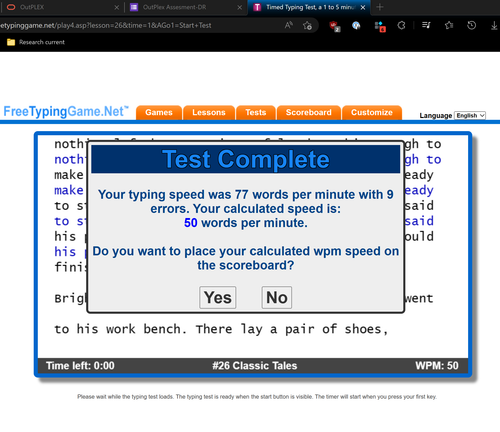Expand the Language dropdown
The width and height of the screenshot is (500, 432).
coord(470,115)
